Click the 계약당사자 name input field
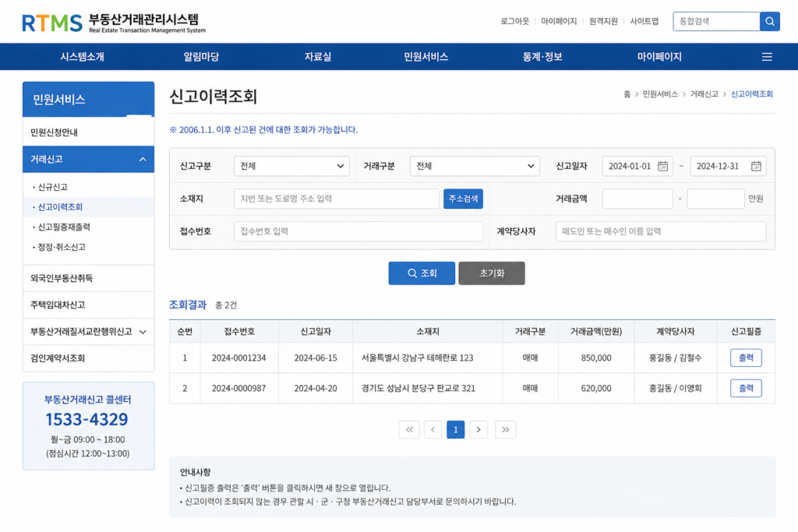 (661, 231)
